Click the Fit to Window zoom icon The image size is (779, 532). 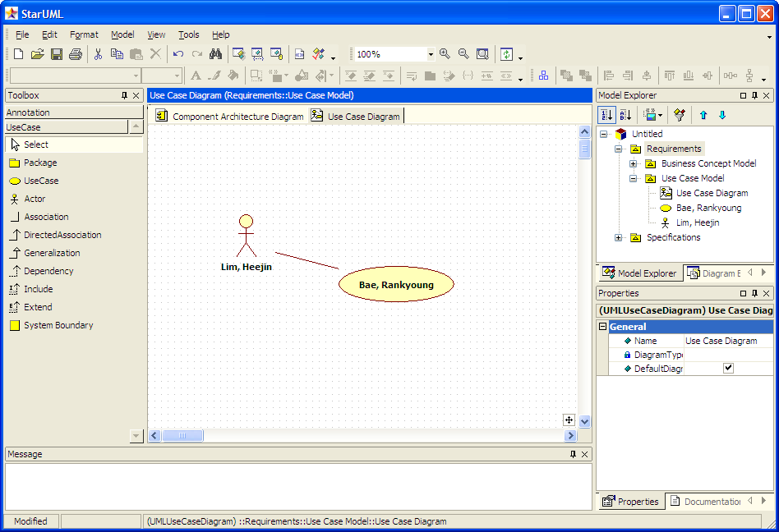click(482, 54)
